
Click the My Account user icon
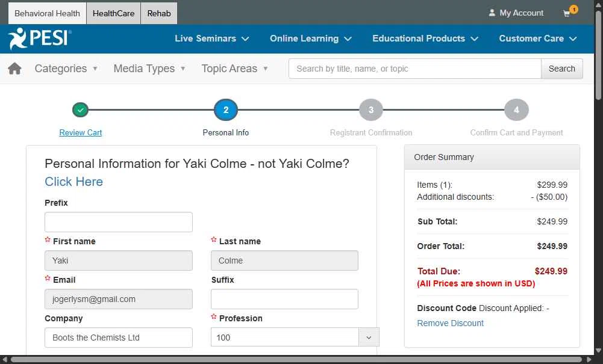coord(492,13)
